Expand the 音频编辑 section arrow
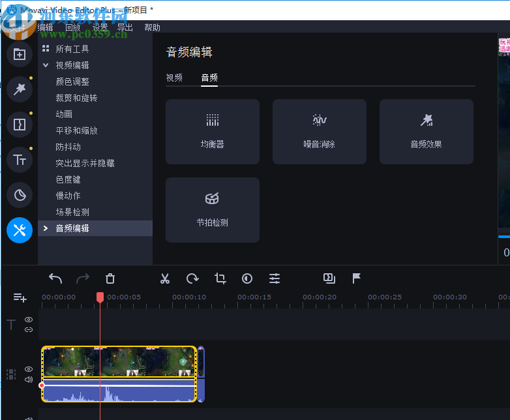Screen dimensions: 510x420 pyautogui.click(x=46, y=228)
